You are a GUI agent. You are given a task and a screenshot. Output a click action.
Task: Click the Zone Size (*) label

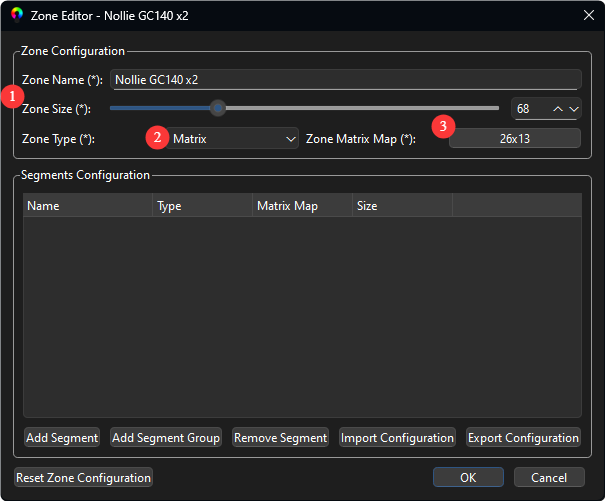click(x=56, y=109)
